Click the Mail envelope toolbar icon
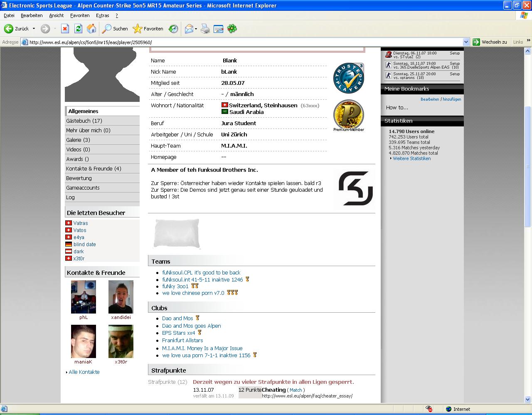Screen dimensions: 532x415 [x=189, y=29]
